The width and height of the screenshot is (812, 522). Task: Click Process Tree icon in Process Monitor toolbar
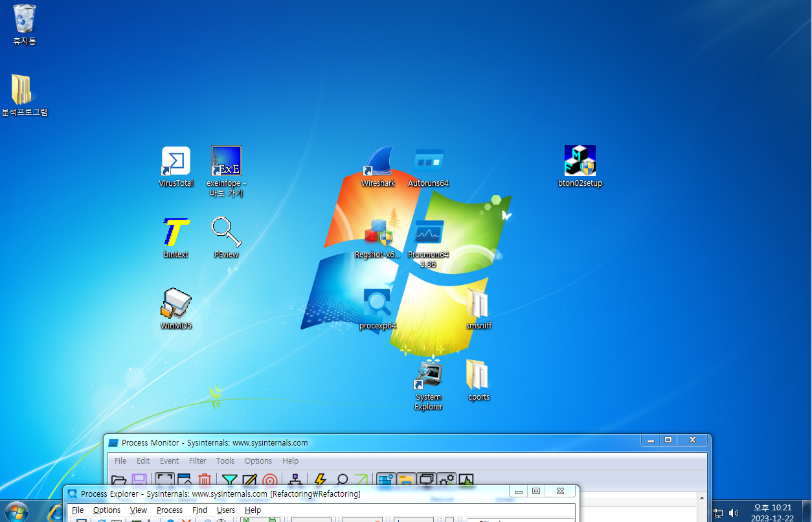pyautogui.click(x=295, y=481)
